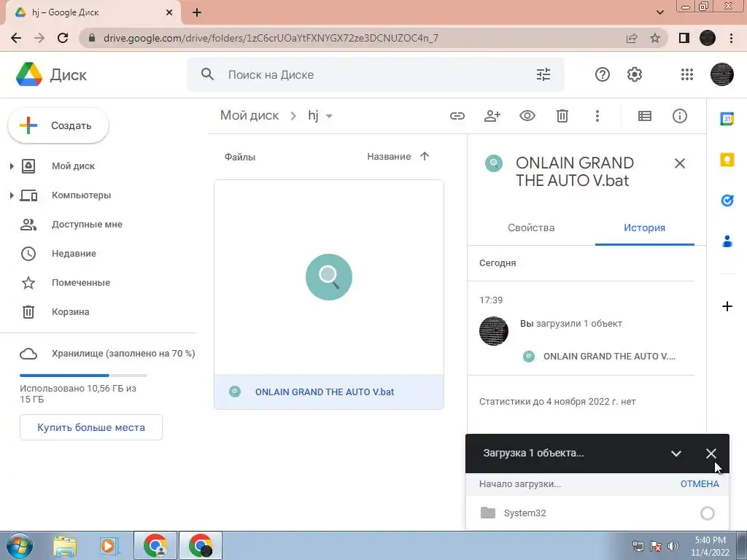Open Windows Media Player from taskbar
This screenshot has height=560, width=747.
[109, 546]
